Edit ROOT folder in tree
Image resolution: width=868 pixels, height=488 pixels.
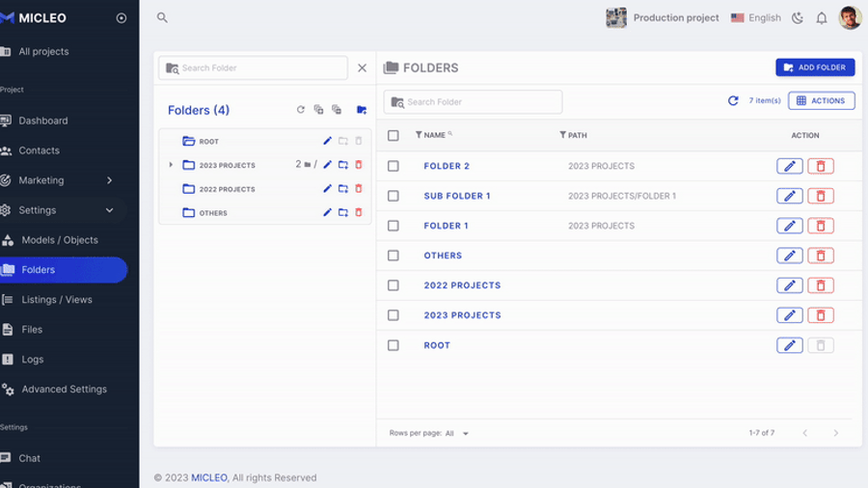click(x=327, y=141)
